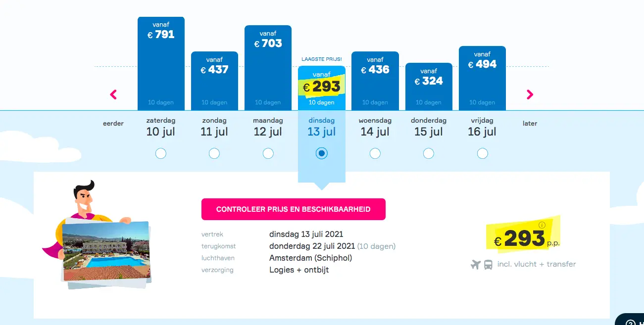The image size is (644, 325).
Task: Select the zondag 11 jul radio button
Action: coord(214,153)
